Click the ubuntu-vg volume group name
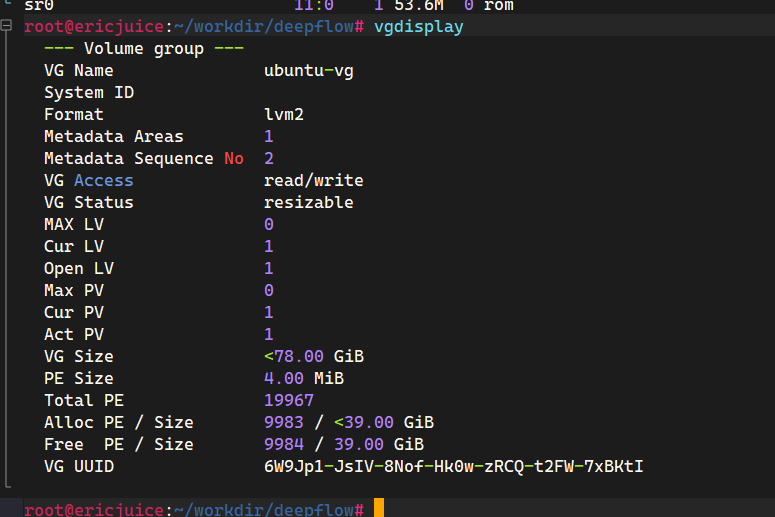775x517 pixels. point(308,71)
